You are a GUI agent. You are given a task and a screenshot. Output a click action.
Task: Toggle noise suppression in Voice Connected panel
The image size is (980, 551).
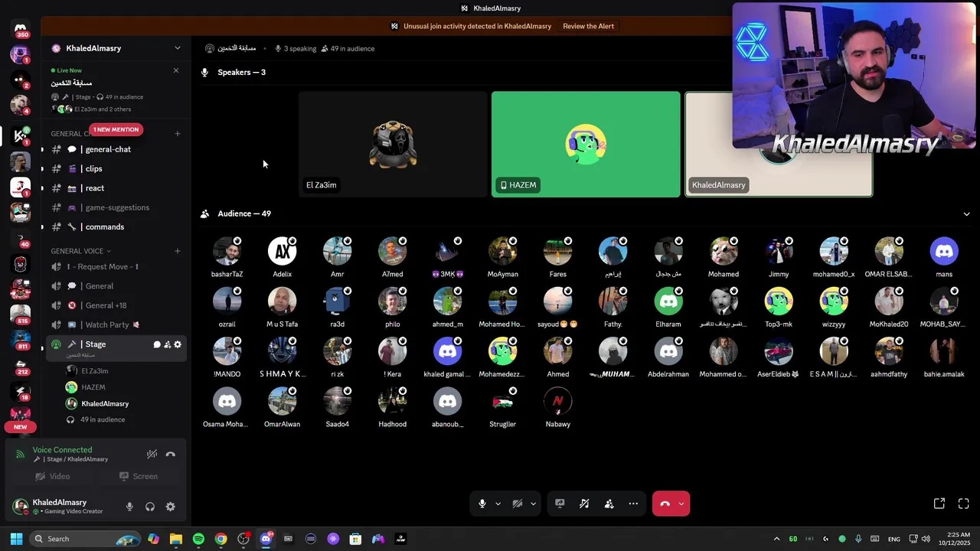point(152,454)
